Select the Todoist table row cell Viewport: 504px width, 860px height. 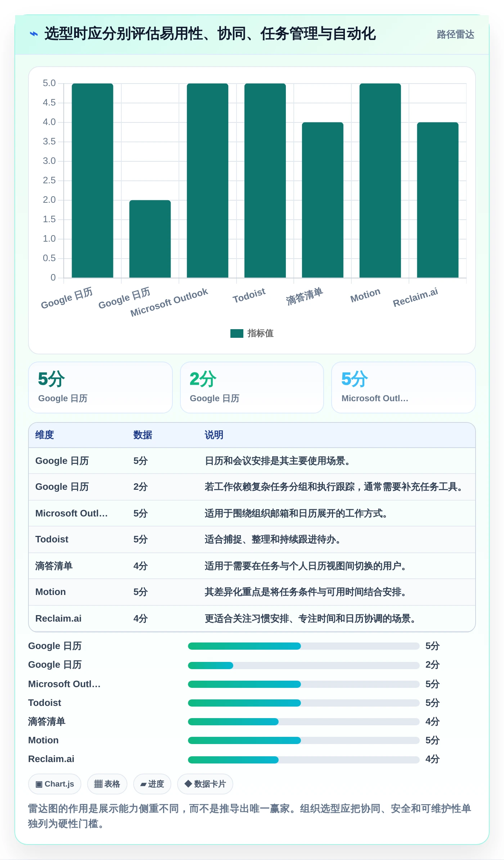52,539
